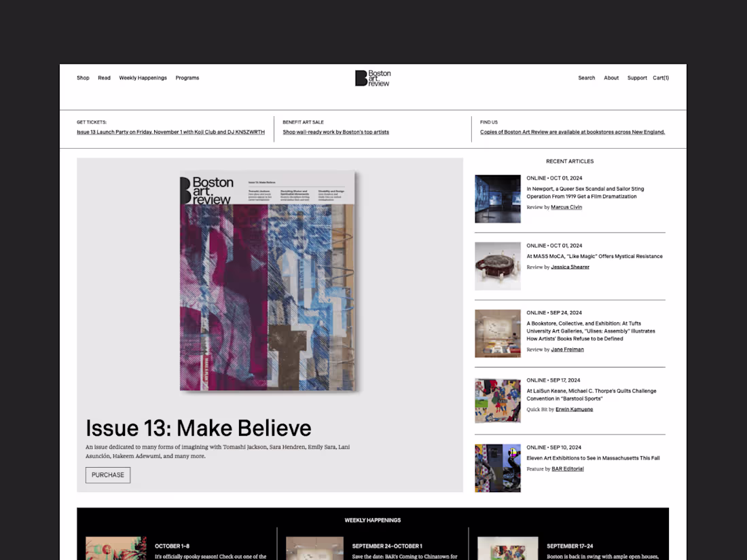Open the Shop menu
The image size is (747, 560).
point(83,77)
